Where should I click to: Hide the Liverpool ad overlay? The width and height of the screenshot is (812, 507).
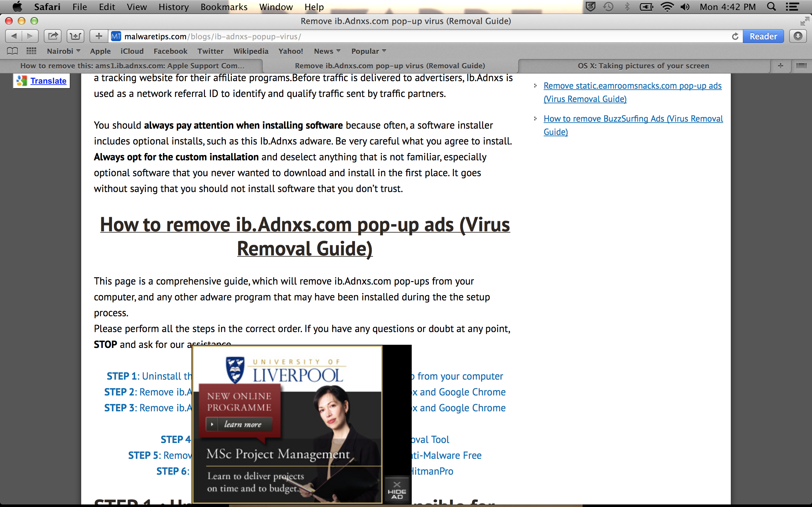click(397, 490)
